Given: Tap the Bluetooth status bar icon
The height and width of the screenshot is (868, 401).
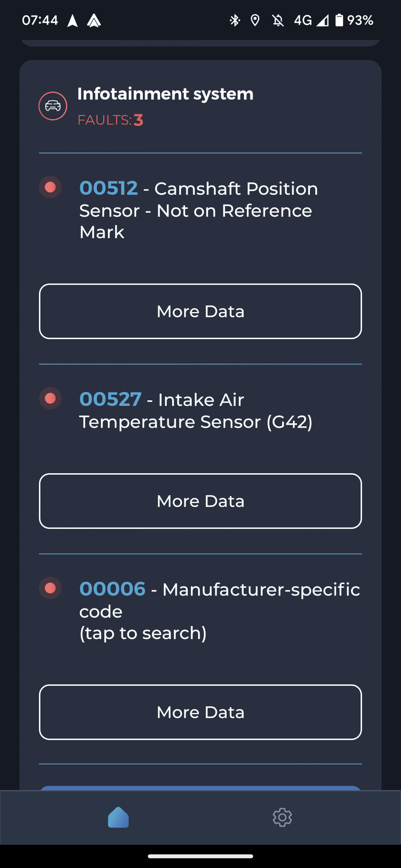Looking at the screenshot, I should tap(235, 20).
